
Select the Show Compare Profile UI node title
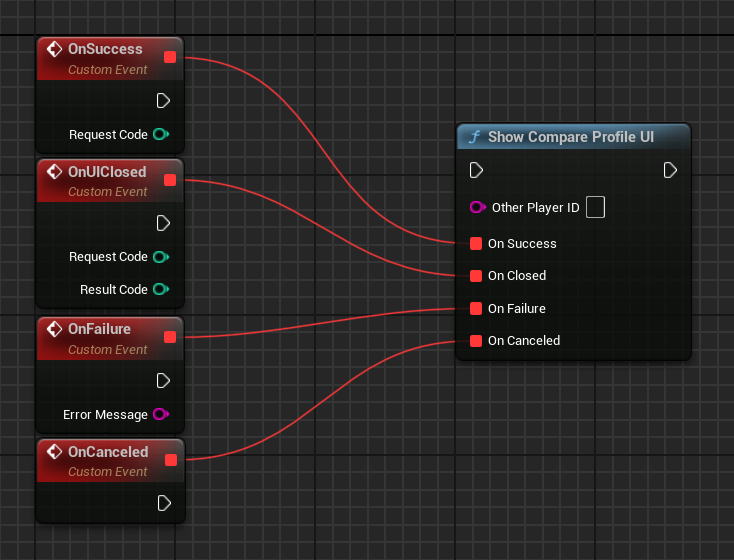(571, 137)
